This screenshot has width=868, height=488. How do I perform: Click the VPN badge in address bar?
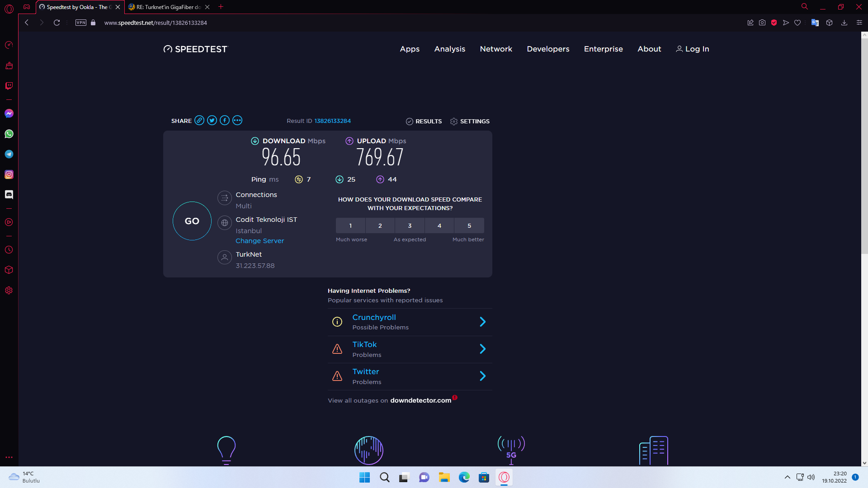(81, 23)
